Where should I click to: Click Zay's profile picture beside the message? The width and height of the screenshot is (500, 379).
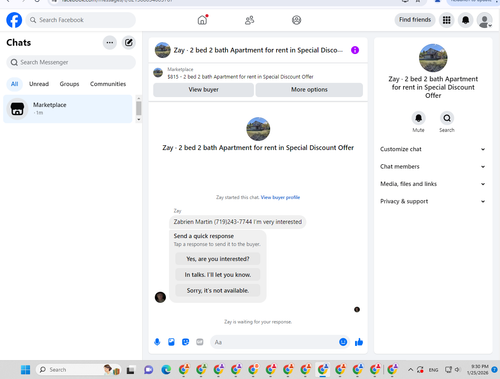tap(160, 297)
